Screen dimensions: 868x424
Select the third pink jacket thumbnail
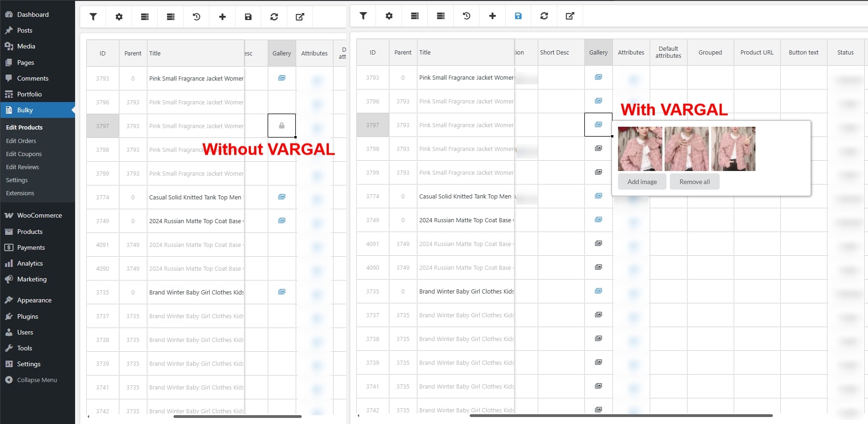coord(733,149)
